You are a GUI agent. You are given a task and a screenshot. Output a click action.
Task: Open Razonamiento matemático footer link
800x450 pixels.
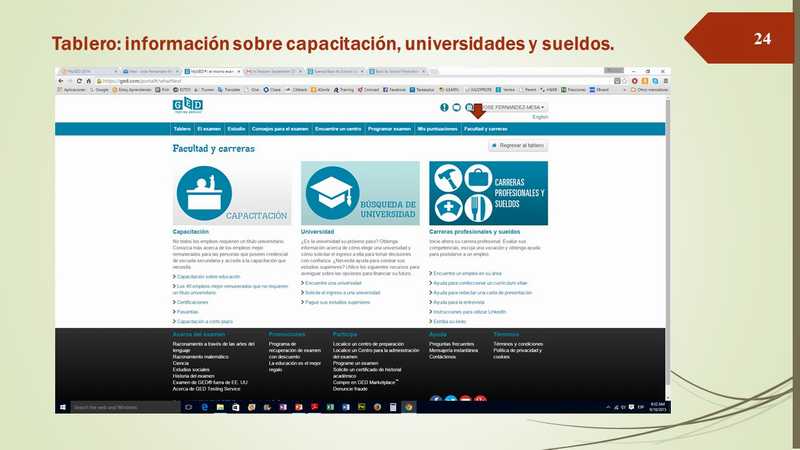pyautogui.click(x=201, y=357)
